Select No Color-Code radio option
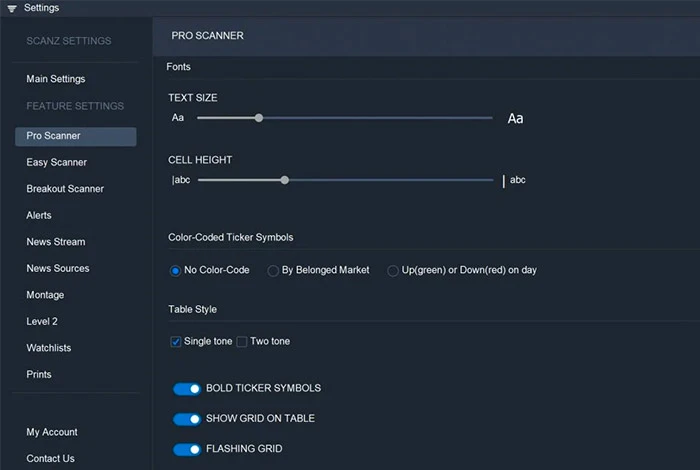The image size is (700, 470). pos(175,270)
